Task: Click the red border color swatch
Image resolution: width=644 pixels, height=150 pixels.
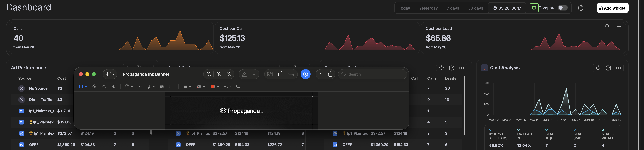Action: 213,87
